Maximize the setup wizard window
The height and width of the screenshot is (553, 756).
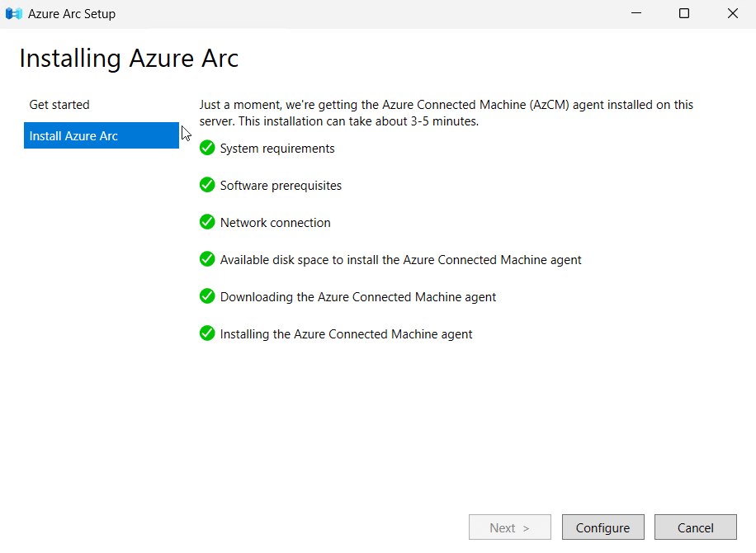[683, 13]
